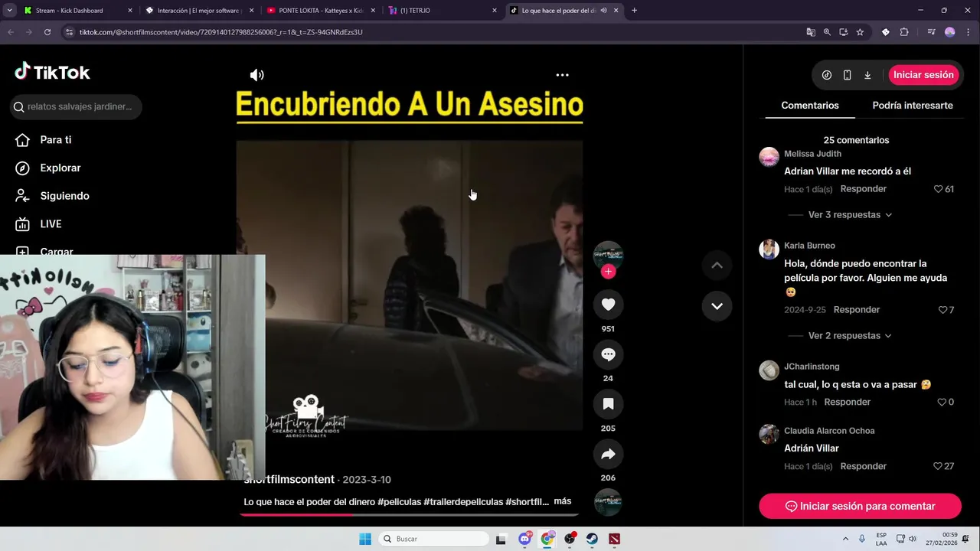Click the Iniciar sesión button
Image resolution: width=980 pixels, height=551 pixels.
click(923, 75)
